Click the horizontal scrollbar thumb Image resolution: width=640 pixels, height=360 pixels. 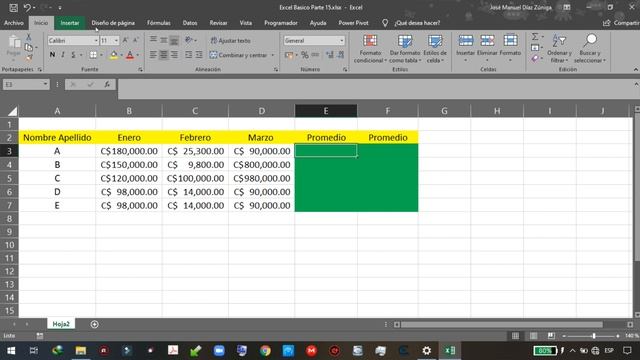point(502,324)
